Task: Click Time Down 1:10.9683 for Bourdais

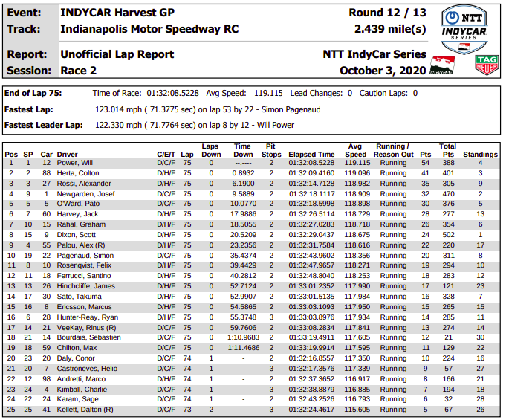Action: pos(243,337)
